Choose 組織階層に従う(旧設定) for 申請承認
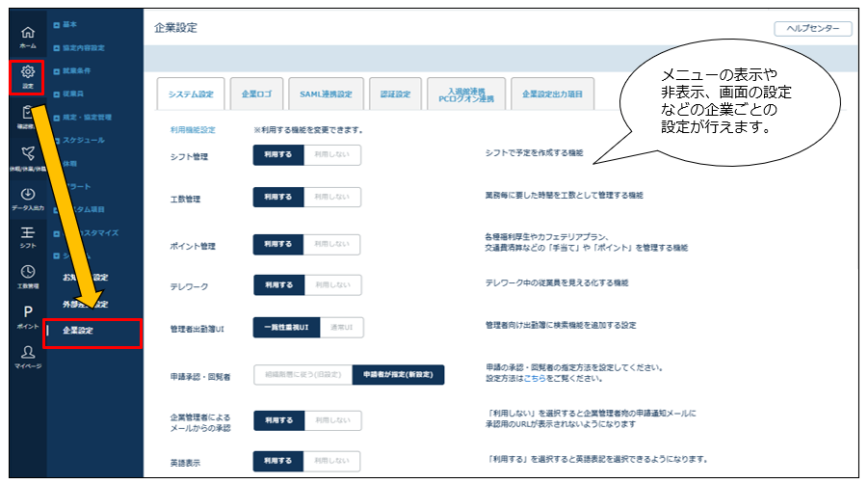Viewport: 868px width, 483px height. 302,373
